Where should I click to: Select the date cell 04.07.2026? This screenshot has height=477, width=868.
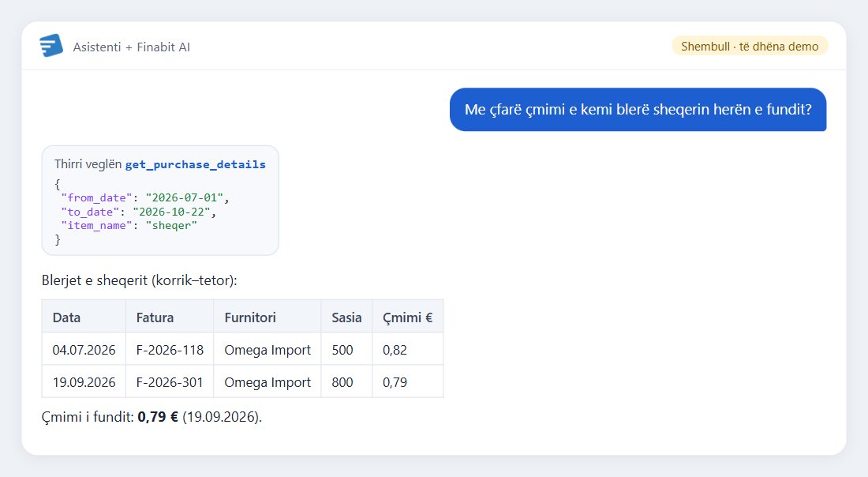tap(84, 350)
